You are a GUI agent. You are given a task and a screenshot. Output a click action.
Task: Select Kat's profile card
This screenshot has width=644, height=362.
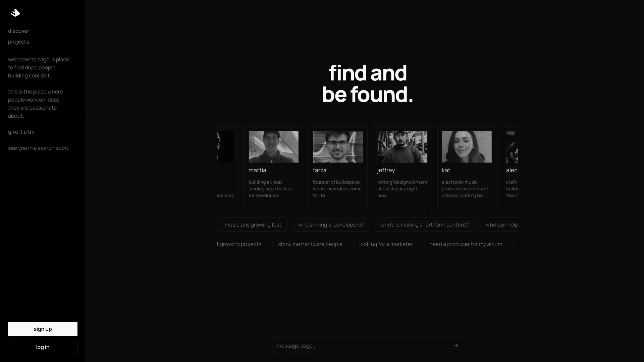[x=467, y=169]
